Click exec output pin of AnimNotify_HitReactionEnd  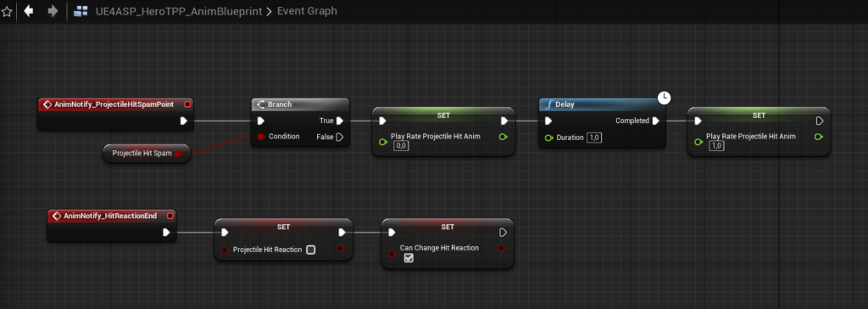click(x=166, y=233)
